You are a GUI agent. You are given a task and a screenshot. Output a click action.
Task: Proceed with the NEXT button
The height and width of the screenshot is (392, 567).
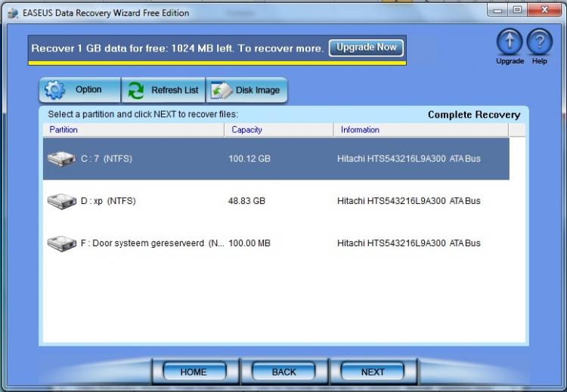pyautogui.click(x=373, y=372)
